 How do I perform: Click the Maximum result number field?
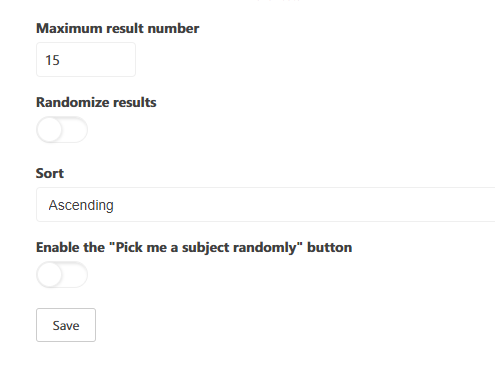click(86, 60)
